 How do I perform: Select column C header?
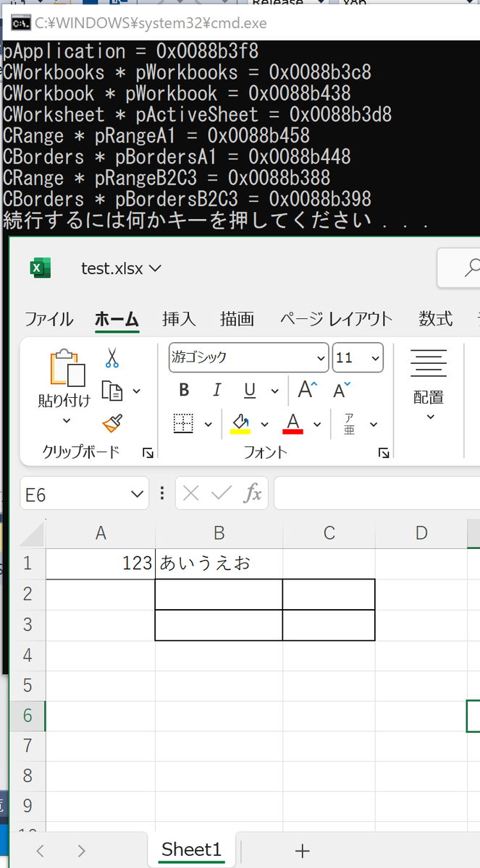[x=329, y=534]
